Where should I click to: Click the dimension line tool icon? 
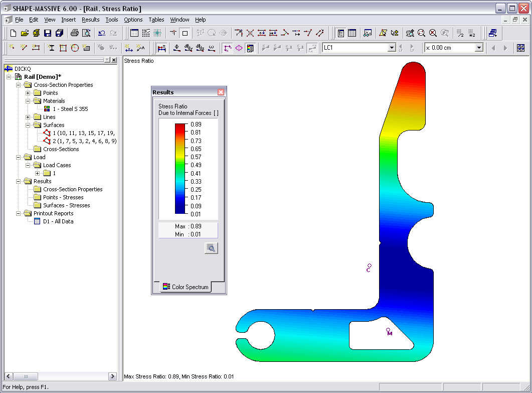128,48
